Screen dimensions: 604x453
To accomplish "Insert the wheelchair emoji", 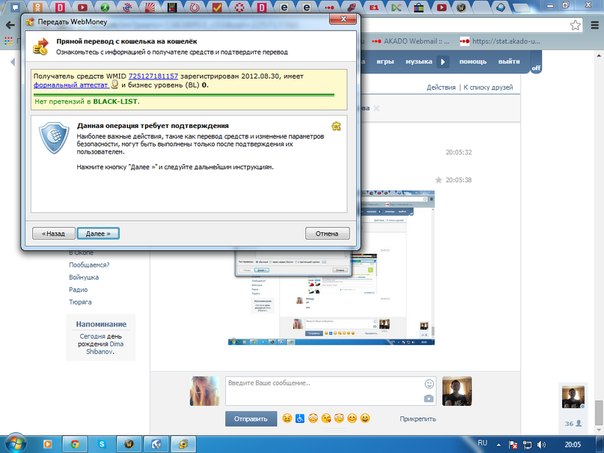I will 300,418.
